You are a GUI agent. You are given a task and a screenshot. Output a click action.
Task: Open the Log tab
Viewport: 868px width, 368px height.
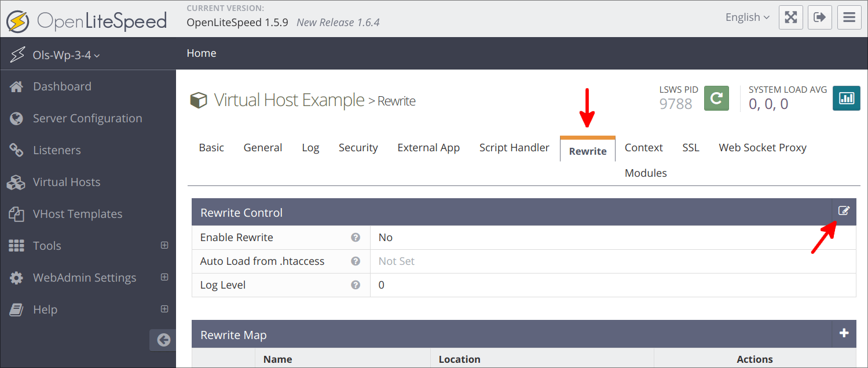point(310,148)
